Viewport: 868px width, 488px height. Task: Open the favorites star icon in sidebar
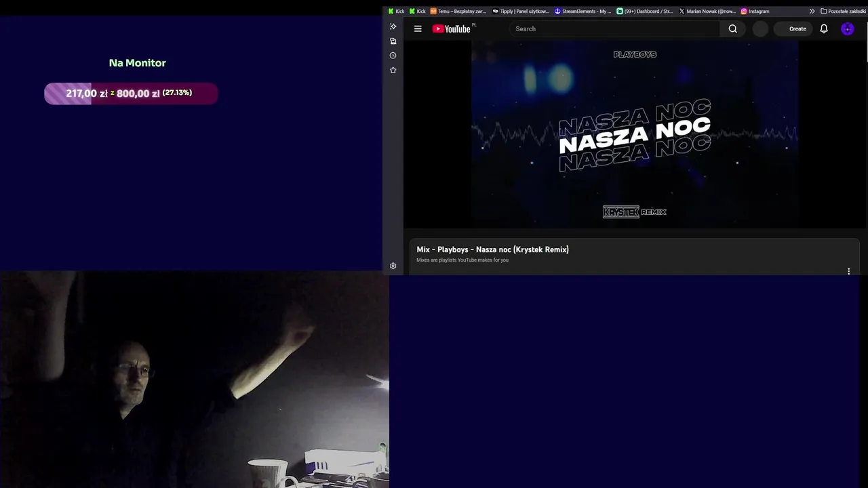(393, 70)
